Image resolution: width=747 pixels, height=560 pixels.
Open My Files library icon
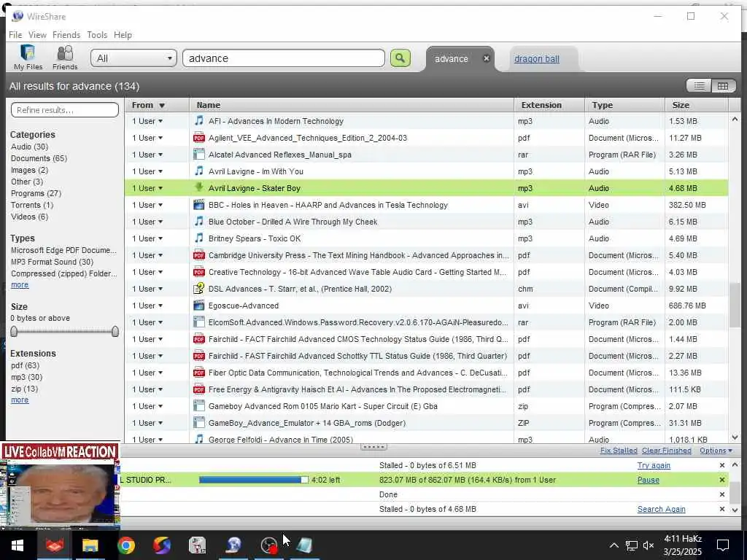[28, 57]
